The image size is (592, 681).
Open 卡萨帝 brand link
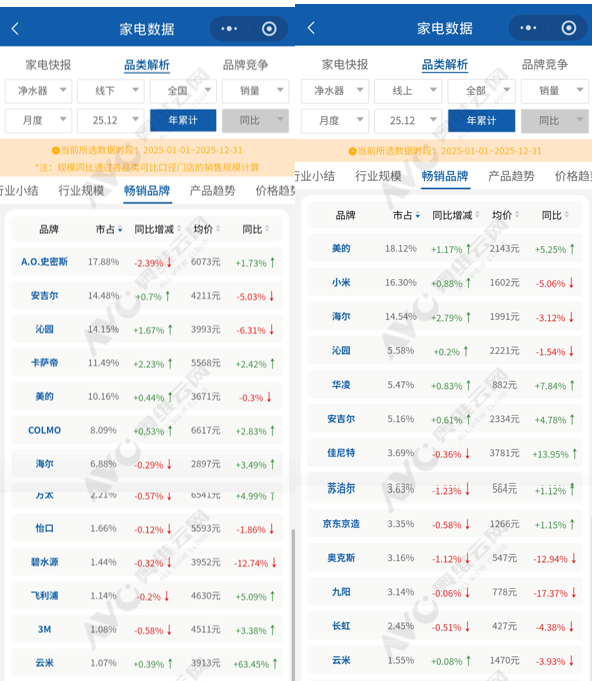(x=44, y=363)
